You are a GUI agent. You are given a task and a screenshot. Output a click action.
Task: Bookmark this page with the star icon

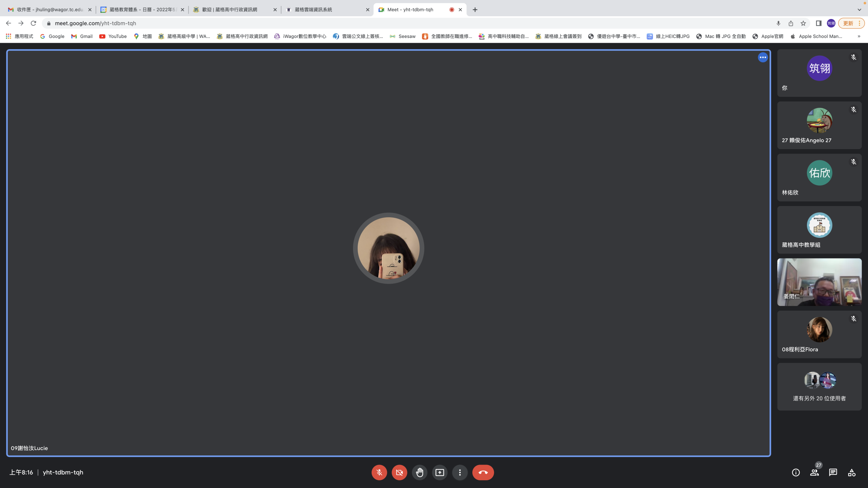pyautogui.click(x=803, y=23)
